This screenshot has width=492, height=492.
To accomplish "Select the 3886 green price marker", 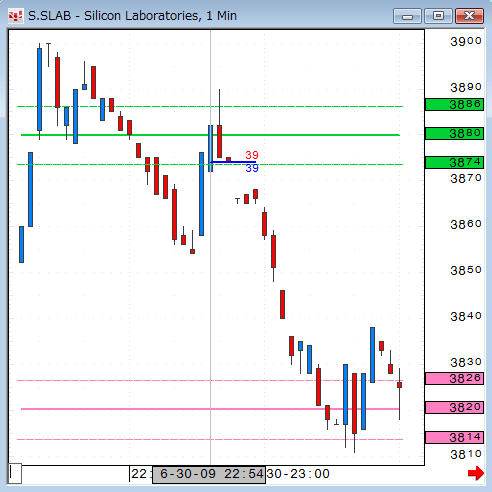I will tap(454, 105).
